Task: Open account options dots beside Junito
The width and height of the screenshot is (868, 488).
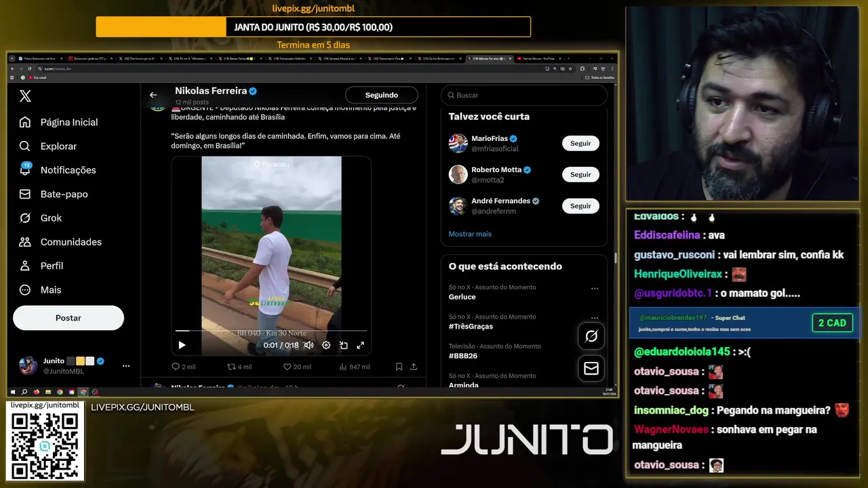Action: tap(126, 366)
